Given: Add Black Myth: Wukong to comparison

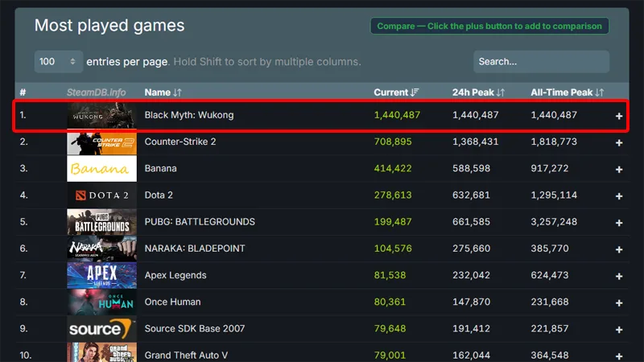Looking at the screenshot, I should coord(619,116).
